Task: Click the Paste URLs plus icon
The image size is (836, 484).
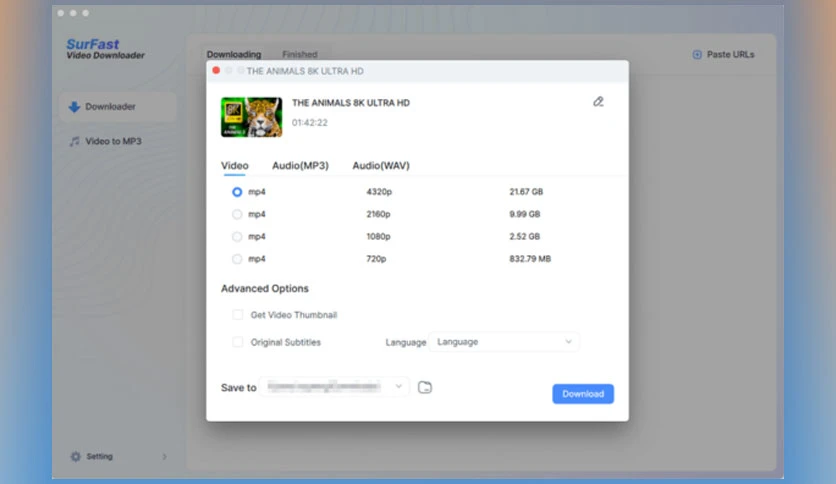Action: (697, 54)
